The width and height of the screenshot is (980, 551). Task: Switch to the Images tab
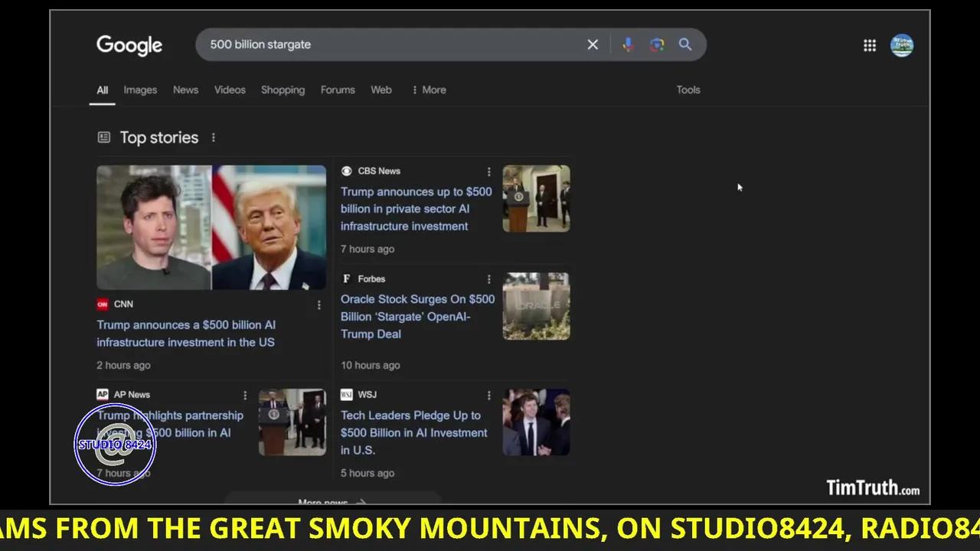point(140,90)
